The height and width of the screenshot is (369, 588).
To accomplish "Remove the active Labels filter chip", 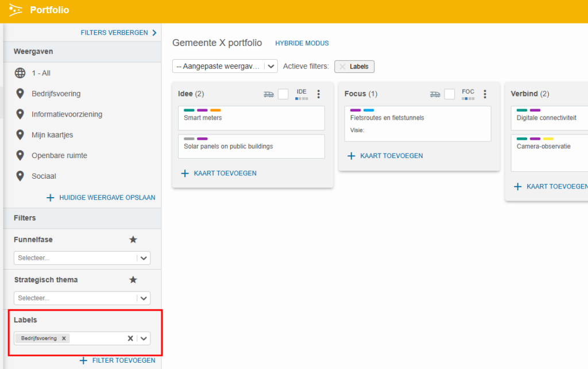I will coord(343,67).
